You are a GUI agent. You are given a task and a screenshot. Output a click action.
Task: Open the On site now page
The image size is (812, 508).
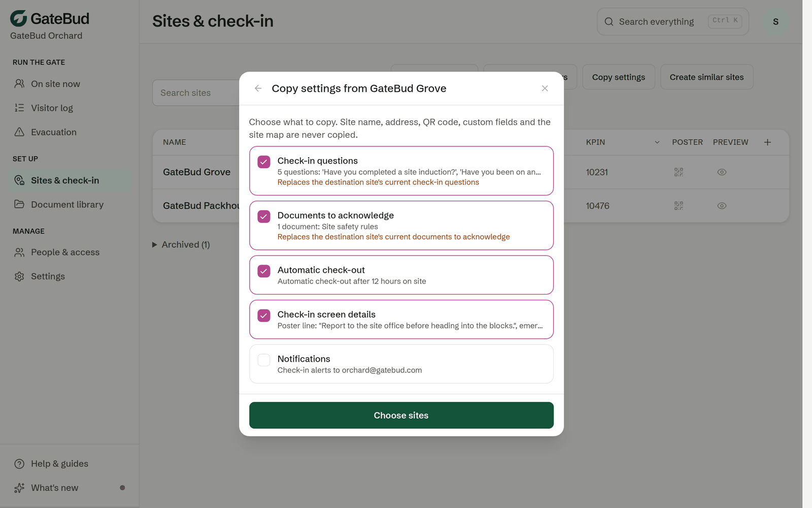70,84
